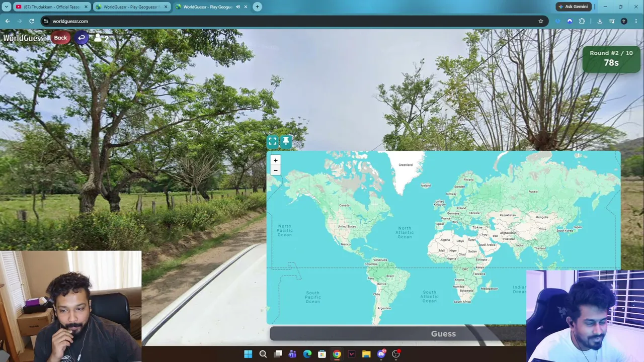Open the blue circular extension icon
The height and width of the screenshot is (362, 644).
[x=570, y=21]
